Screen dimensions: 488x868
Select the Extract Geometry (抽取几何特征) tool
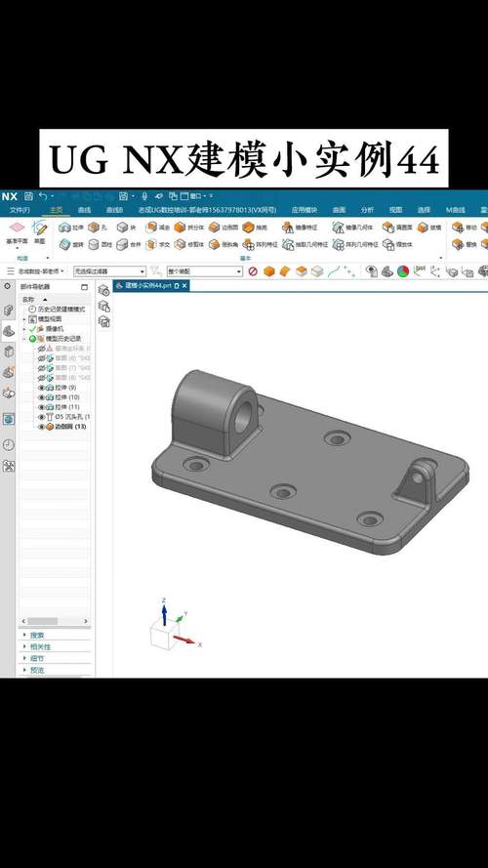point(305,244)
